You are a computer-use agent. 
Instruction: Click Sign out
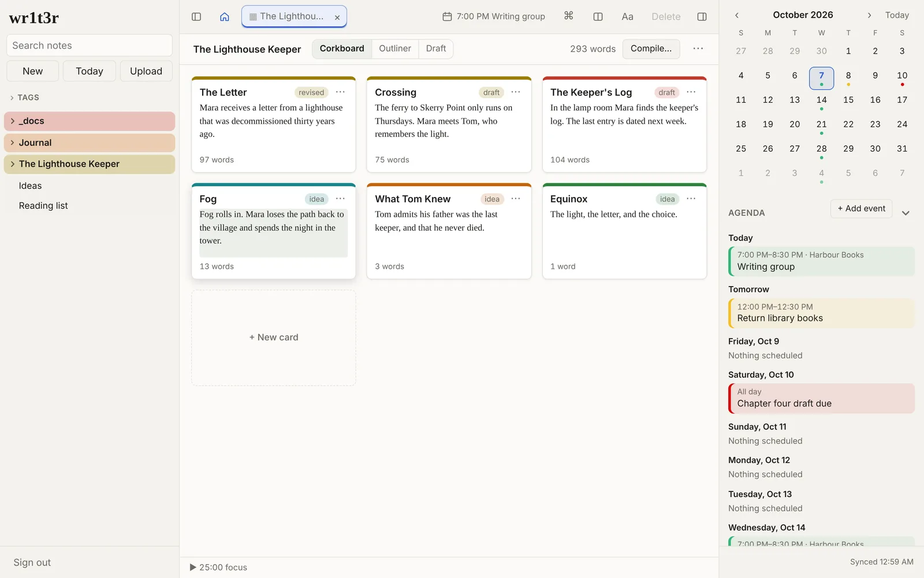[x=32, y=562]
